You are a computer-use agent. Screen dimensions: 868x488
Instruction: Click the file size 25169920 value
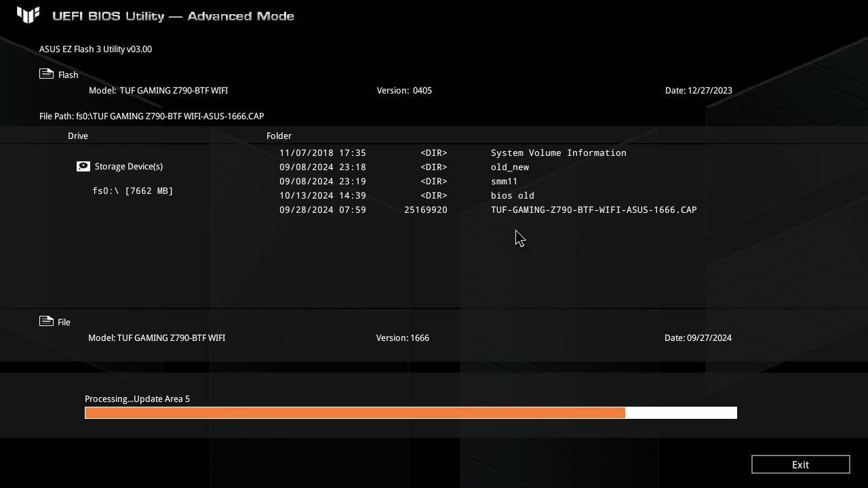coord(426,209)
